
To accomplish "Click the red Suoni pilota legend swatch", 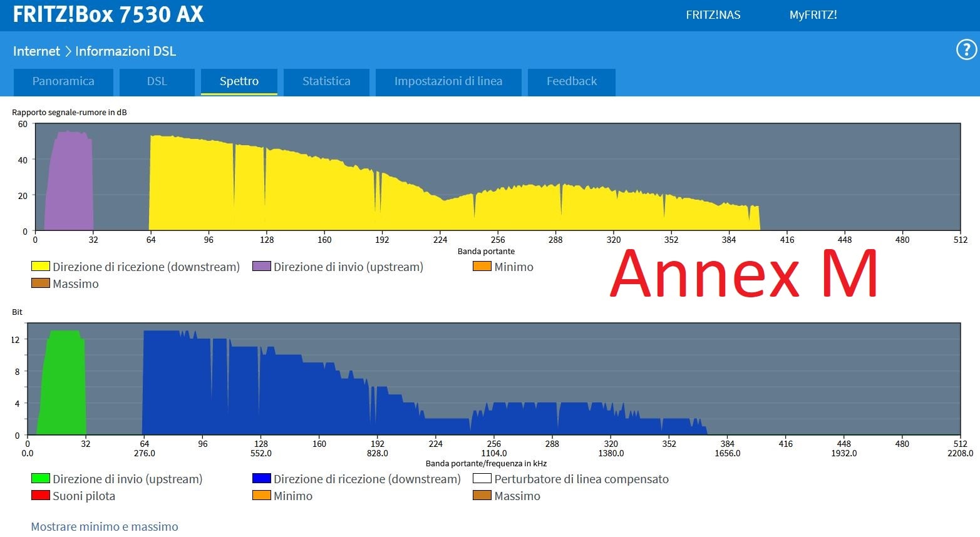I will click(41, 496).
